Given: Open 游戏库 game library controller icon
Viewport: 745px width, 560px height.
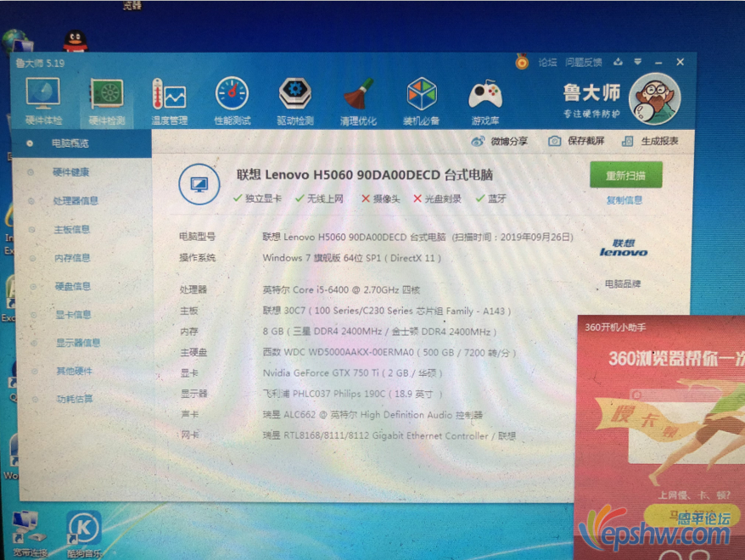Looking at the screenshot, I should click(485, 101).
